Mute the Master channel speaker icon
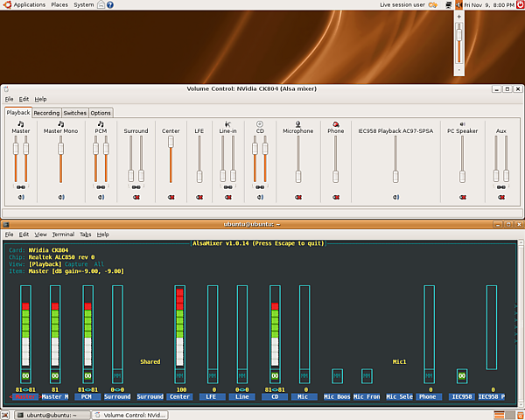This screenshot has width=525, height=420. point(20,197)
